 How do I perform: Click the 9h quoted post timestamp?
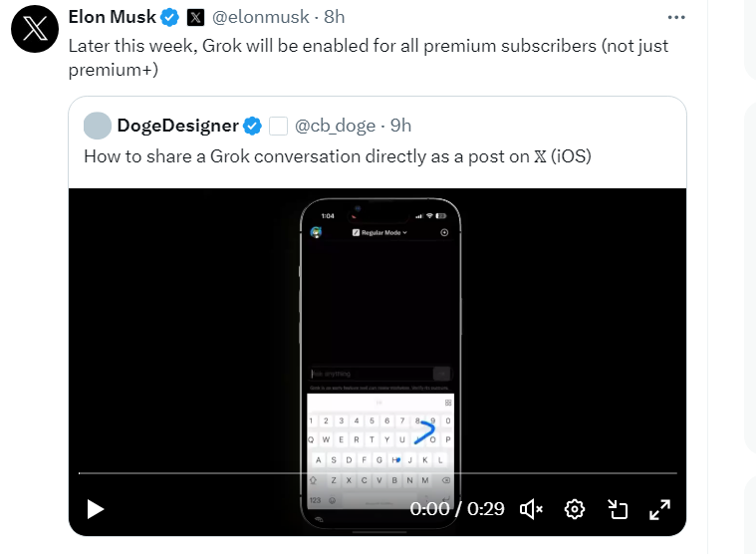[399, 126]
